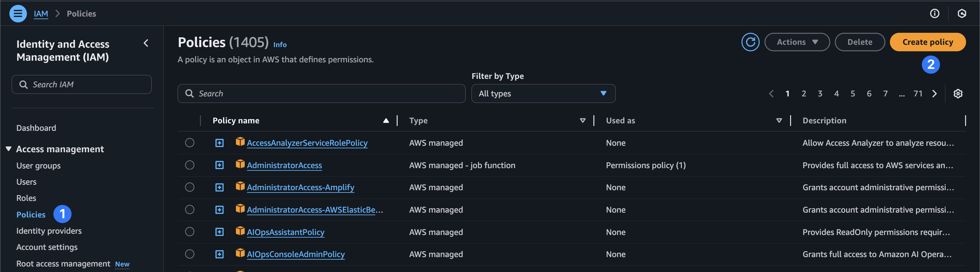Collapse the IAM sidebar with chevron icon
The width and height of the screenshot is (980, 272).
(146, 43)
